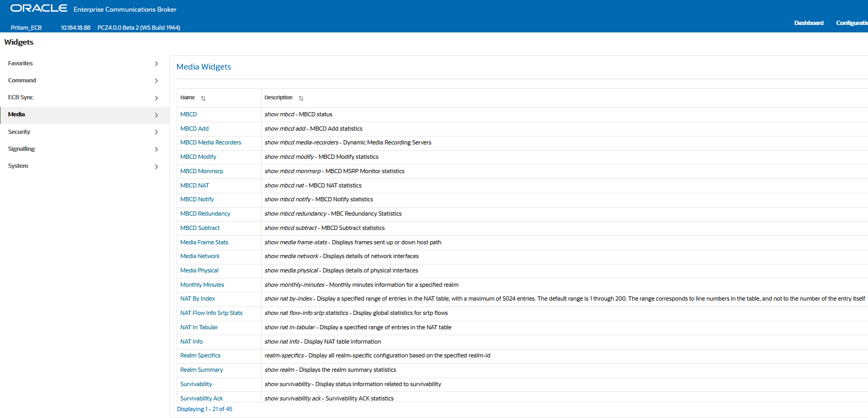
Task: Expand the Signalling category chevron
Action: click(x=156, y=149)
